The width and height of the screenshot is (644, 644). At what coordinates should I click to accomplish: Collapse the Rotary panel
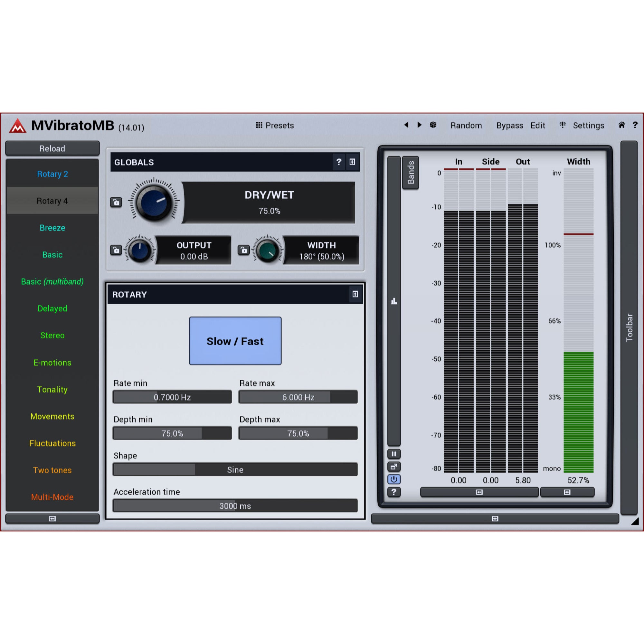click(355, 294)
